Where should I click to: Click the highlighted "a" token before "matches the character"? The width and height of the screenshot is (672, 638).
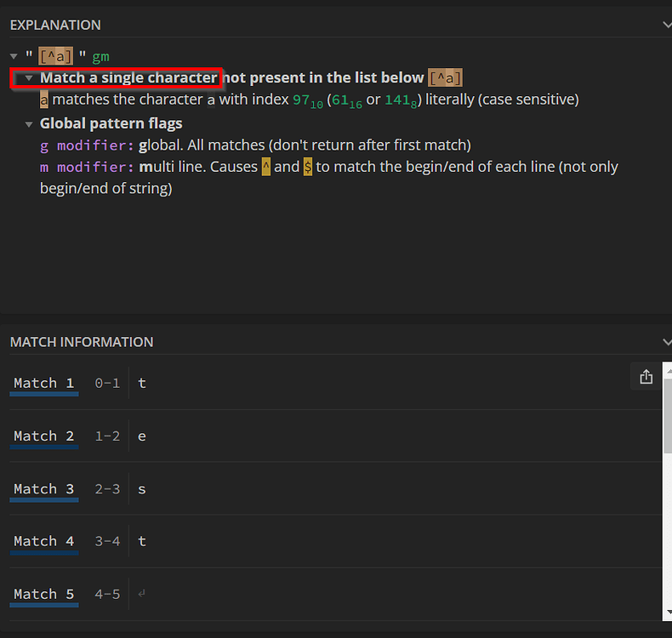[x=43, y=100]
